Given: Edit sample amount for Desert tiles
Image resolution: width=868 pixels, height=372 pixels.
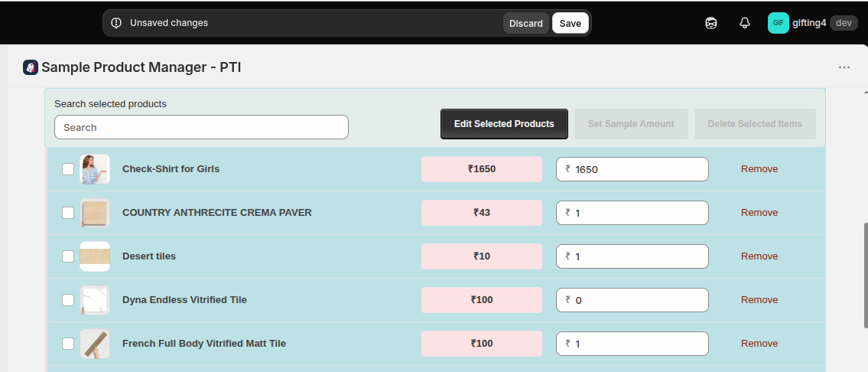Looking at the screenshot, I should click(632, 256).
